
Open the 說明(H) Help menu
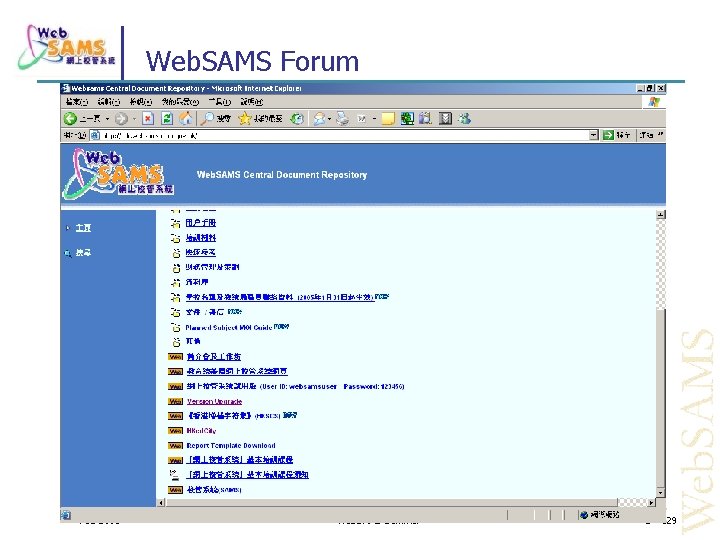(x=252, y=101)
